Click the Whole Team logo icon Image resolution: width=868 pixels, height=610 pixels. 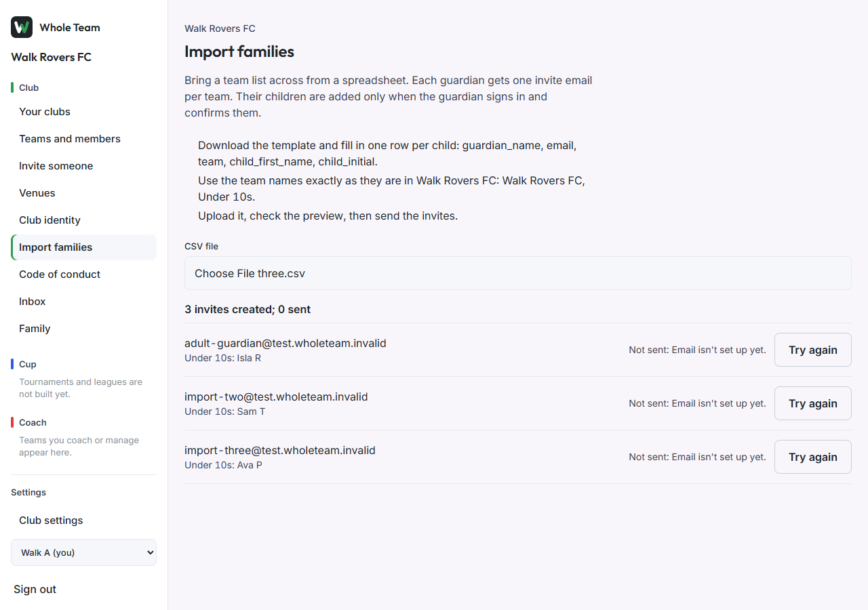22,27
